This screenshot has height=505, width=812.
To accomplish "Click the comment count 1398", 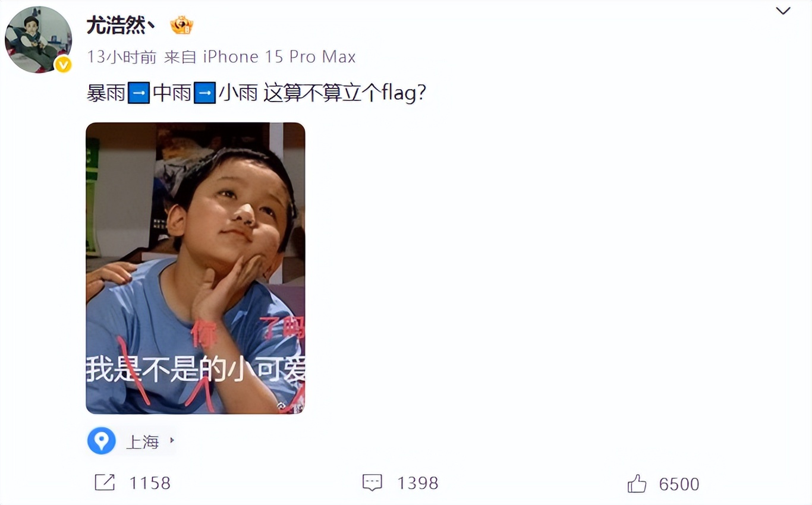I will [418, 483].
